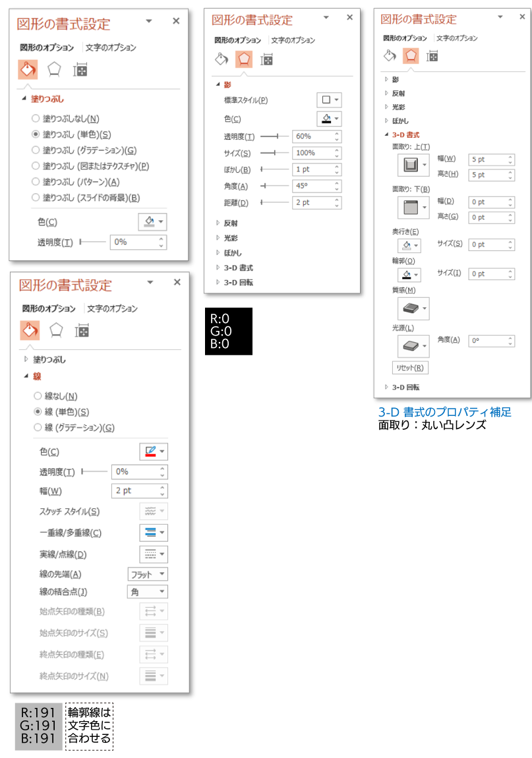The width and height of the screenshot is (532, 758).
Task: Select 塗りつぶしなし radio button
Action: (36, 119)
